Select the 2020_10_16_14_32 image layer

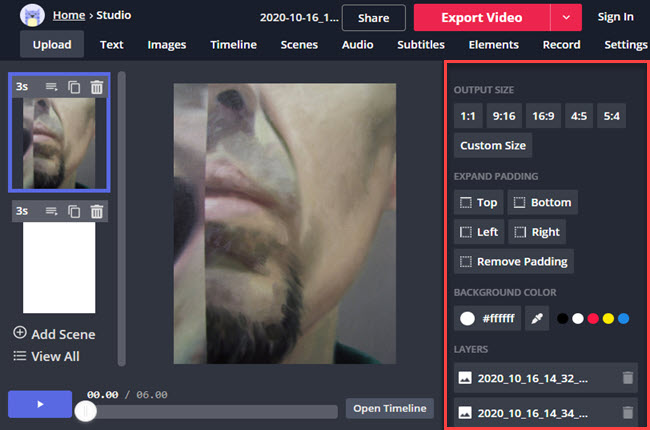546,378
